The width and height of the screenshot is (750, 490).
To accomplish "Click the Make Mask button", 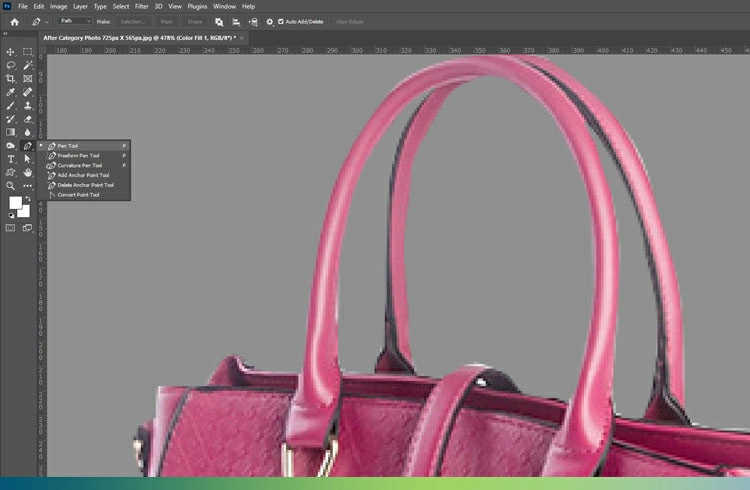I will [x=166, y=22].
